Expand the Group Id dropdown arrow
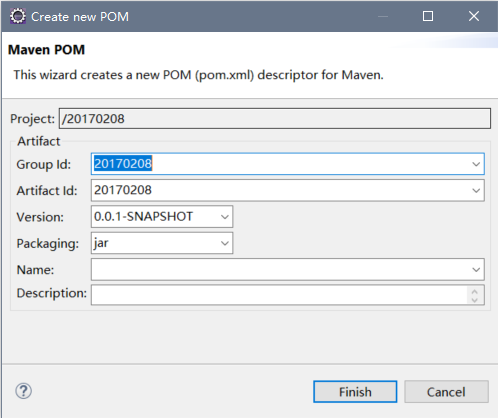The width and height of the screenshot is (498, 418). tap(476, 164)
